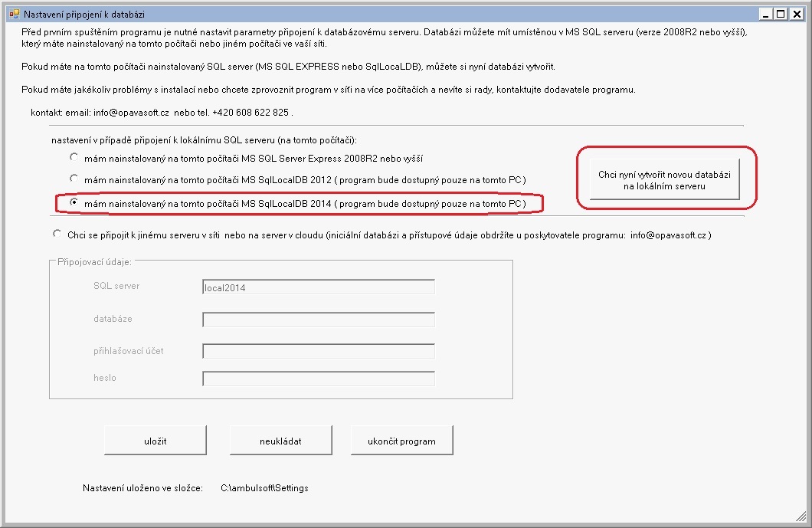Click the 'uložit' button
The height and width of the screenshot is (528, 812).
156,441
